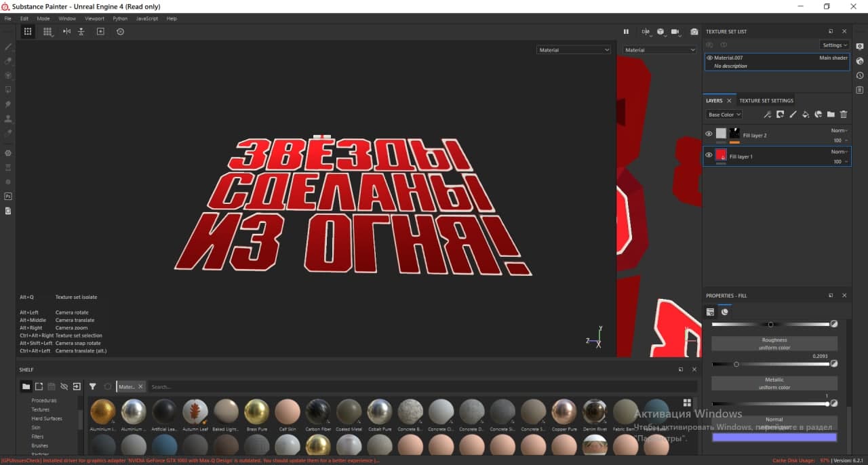
Task: Open the camera screenshot icon in viewport toolbar
Action: pos(694,32)
